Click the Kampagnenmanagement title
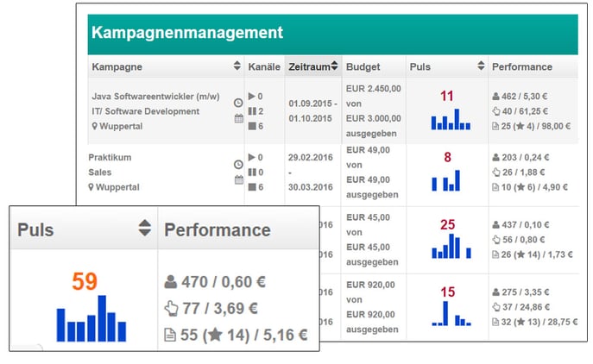This screenshot has width=593, height=364. point(187,33)
